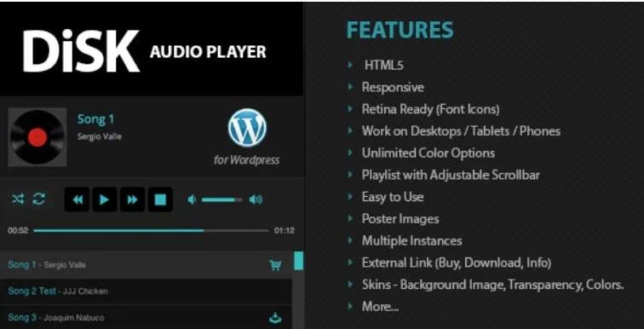Skip forward to next track
Image resolution: width=644 pixels, height=329 pixels.
pos(132,199)
